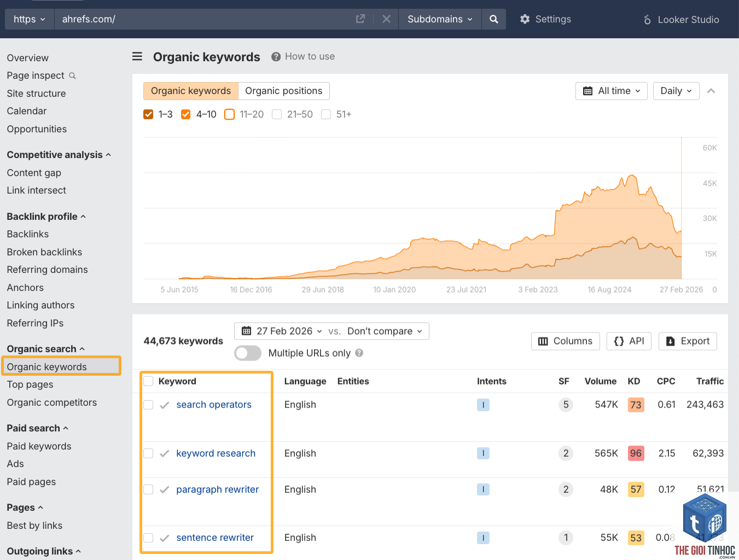Image resolution: width=739 pixels, height=560 pixels.
Task: Sort the table by the Traffic column header
Action: [710, 381]
